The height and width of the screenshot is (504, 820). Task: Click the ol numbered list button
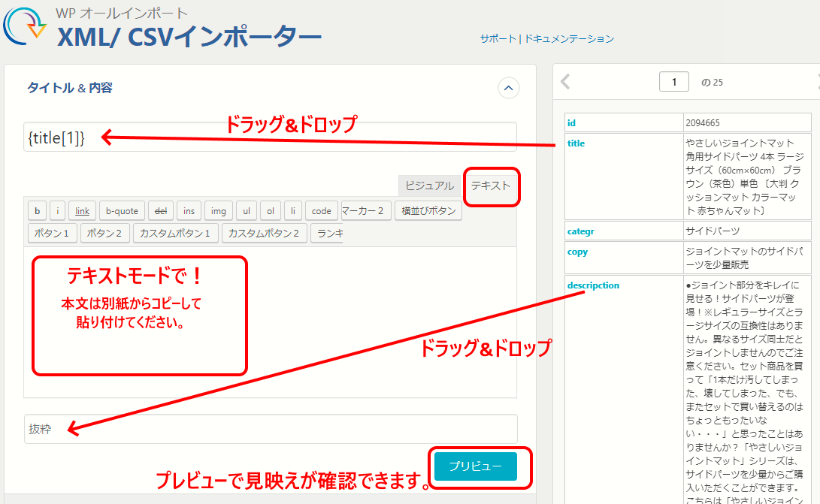pos(270,211)
